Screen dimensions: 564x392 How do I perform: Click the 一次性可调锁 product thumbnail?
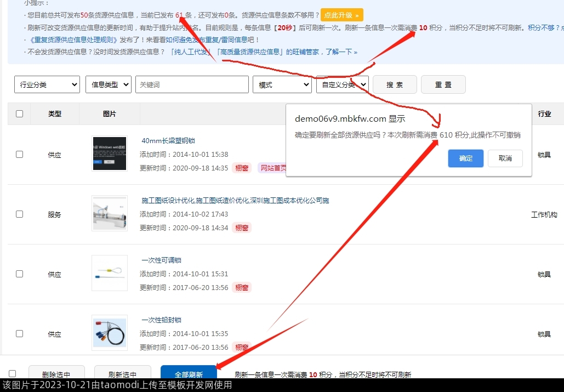(110, 273)
